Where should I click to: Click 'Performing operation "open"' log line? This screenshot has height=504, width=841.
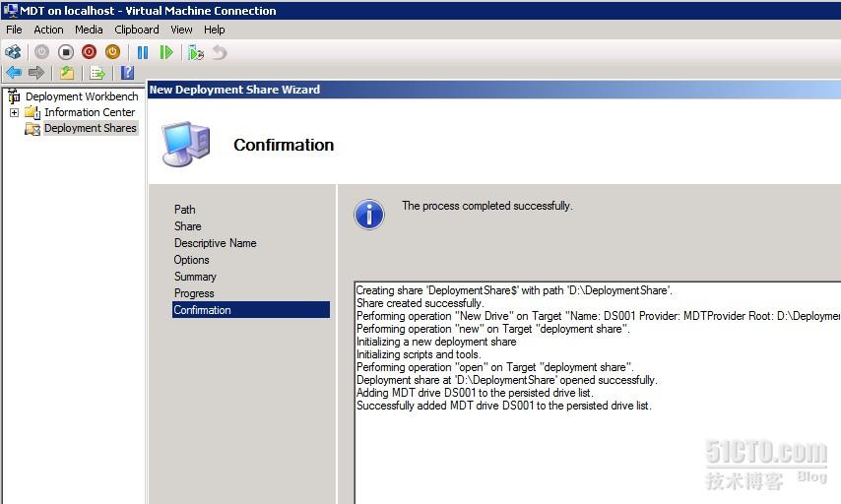point(494,367)
